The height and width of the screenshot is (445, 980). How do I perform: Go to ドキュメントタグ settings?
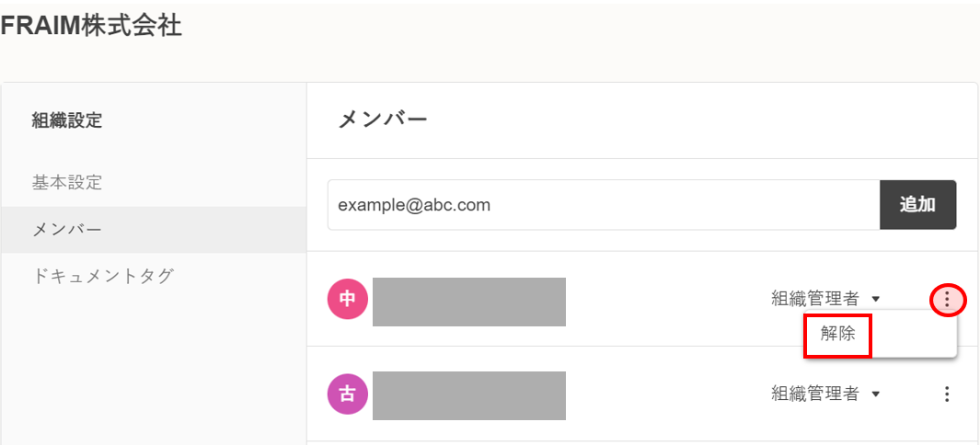(103, 276)
